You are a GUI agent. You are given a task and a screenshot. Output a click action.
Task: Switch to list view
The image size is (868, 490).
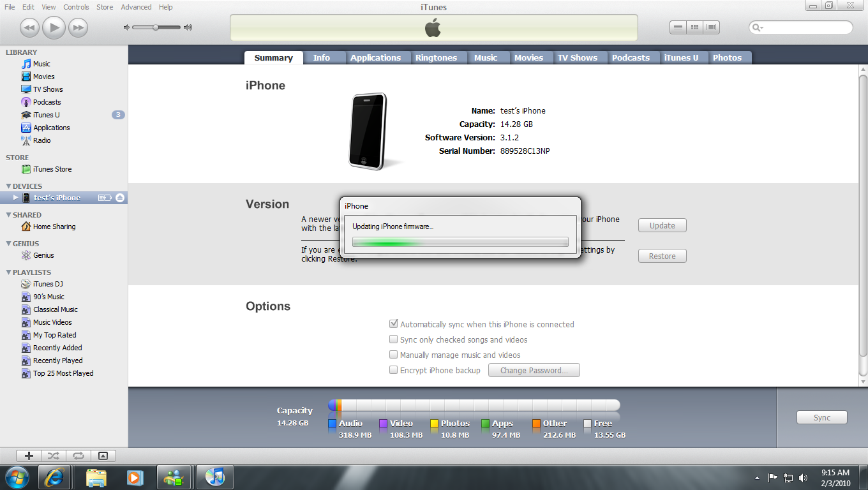[x=678, y=27]
